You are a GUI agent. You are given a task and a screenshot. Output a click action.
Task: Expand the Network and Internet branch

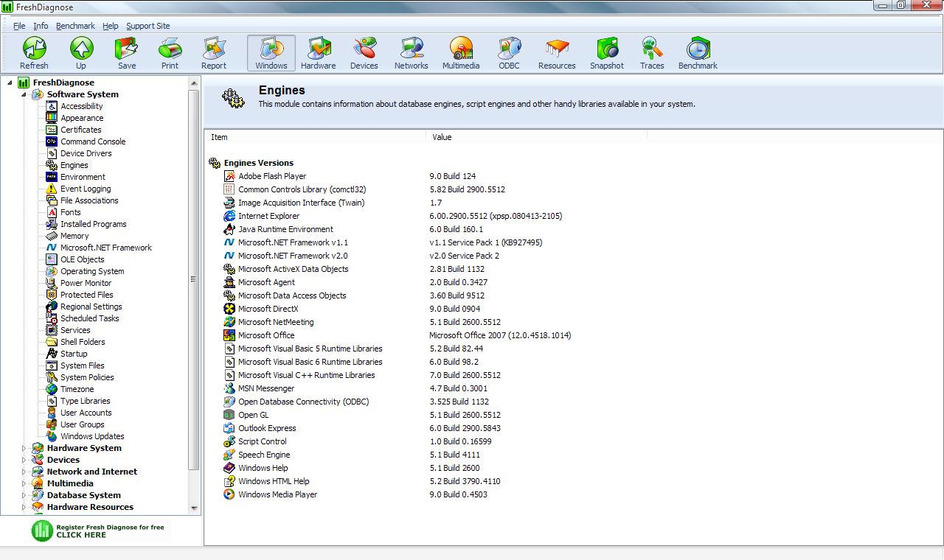(x=24, y=472)
